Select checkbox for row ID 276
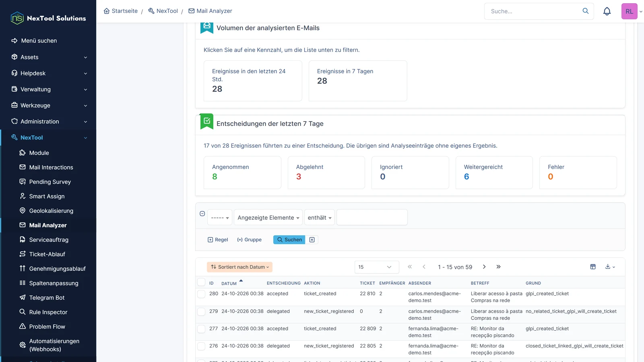Image resolution: width=644 pixels, height=362 pixels. click(x=201, y=346)
